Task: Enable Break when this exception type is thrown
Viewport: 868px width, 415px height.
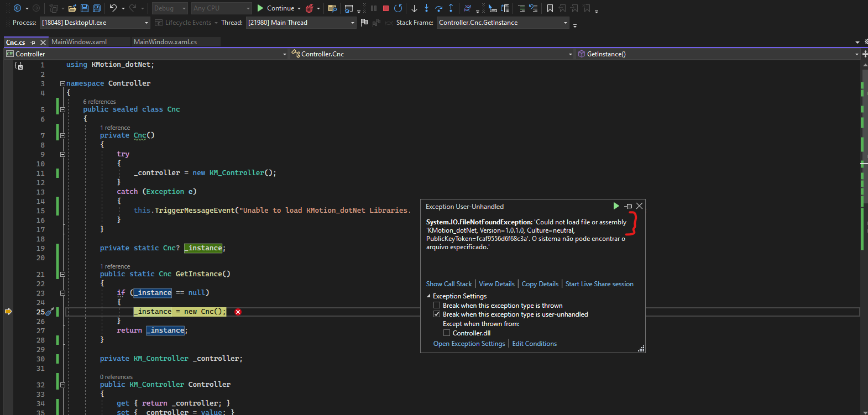Action: pos(437,306)
